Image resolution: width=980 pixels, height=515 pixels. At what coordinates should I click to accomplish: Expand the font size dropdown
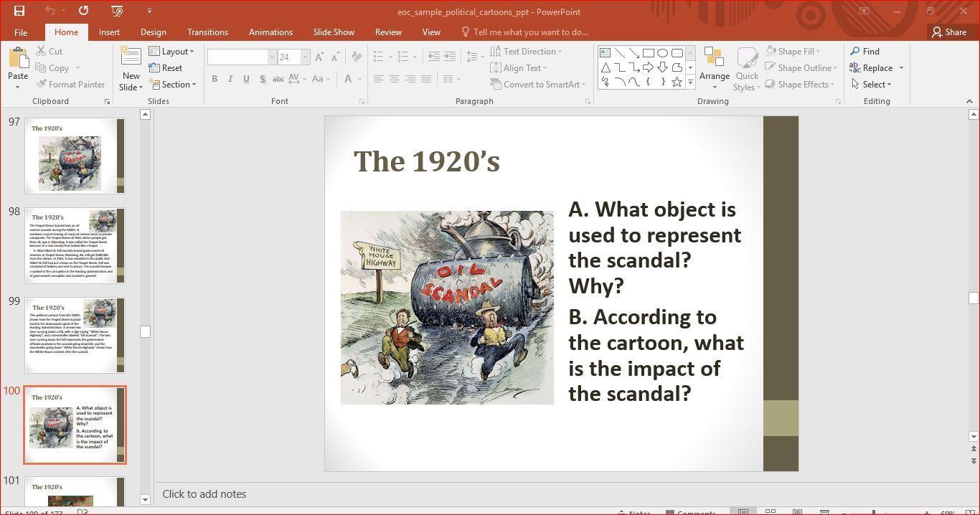(x=305, y=57)
